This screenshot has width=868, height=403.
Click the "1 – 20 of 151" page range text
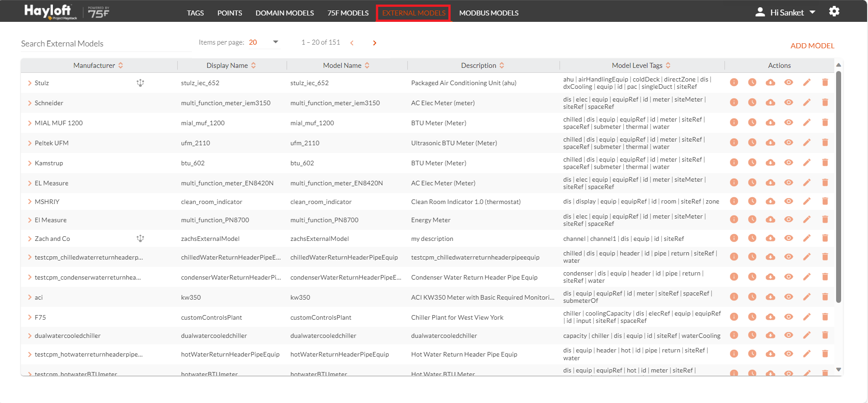[x=321, y=42]
